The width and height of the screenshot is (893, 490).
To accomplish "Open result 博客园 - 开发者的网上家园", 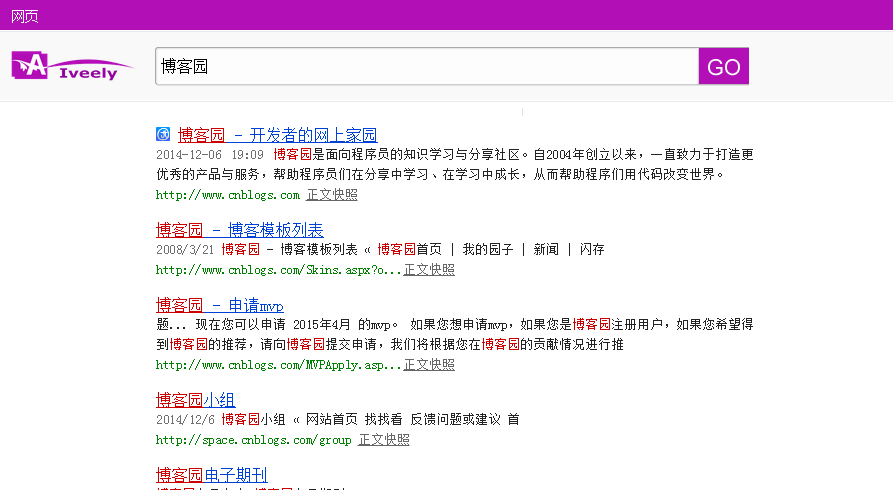I will [277, 135].
